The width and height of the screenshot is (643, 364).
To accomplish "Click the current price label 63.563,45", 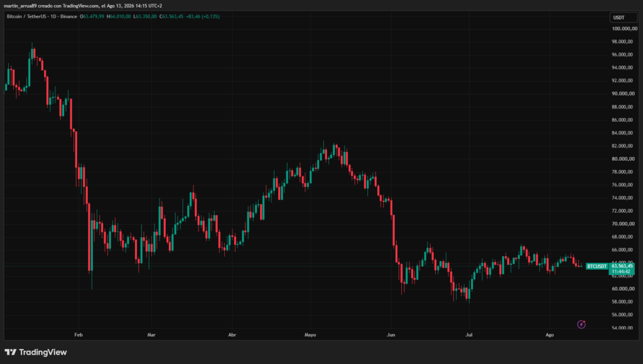I will (x=622, y=266).
